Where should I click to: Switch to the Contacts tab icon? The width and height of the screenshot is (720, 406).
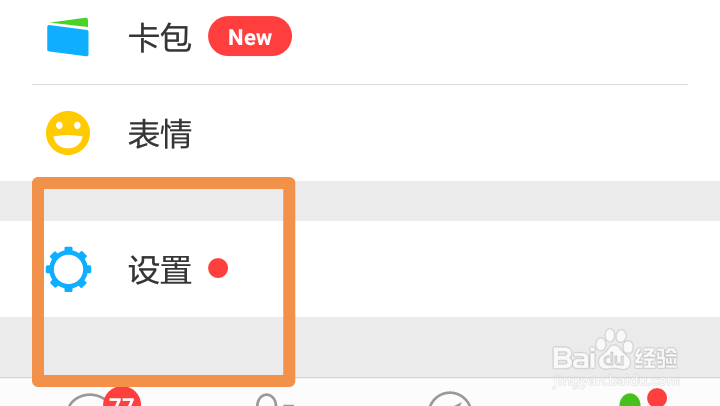(x=273, y=400)
